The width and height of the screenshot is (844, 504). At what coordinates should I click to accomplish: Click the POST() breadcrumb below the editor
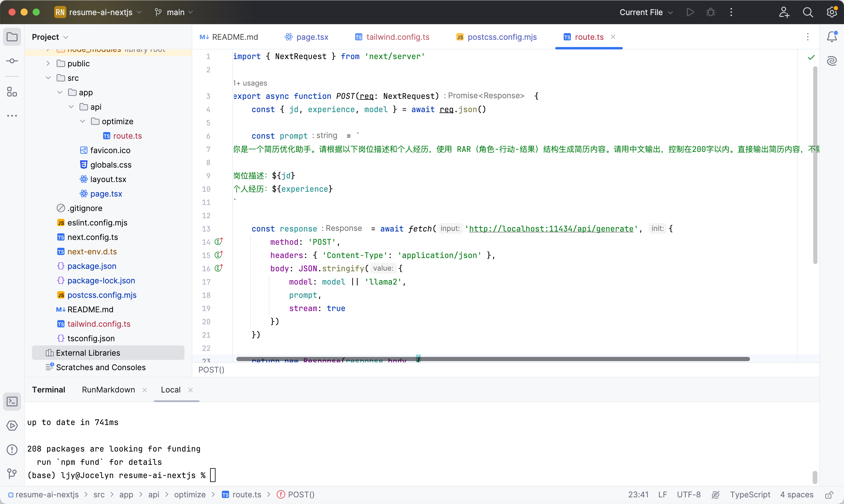pos(211,370)
